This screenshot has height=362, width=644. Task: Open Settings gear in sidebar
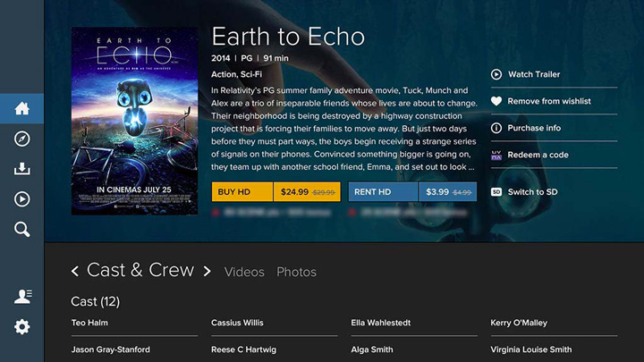22,327
